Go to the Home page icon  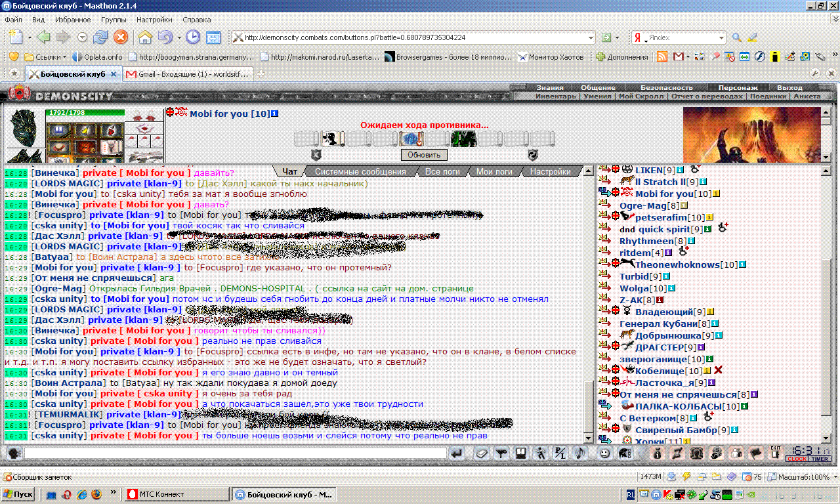(145, 37)
